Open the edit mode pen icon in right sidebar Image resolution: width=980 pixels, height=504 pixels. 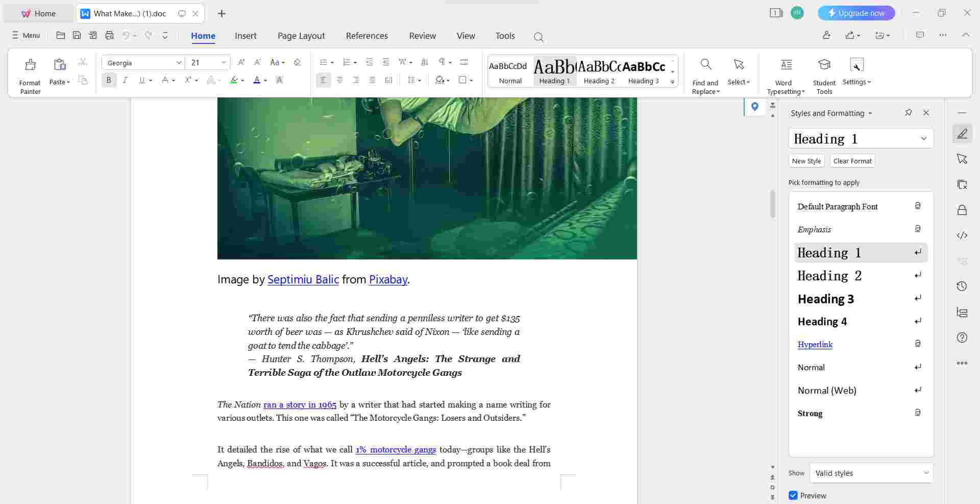(963, 133)
